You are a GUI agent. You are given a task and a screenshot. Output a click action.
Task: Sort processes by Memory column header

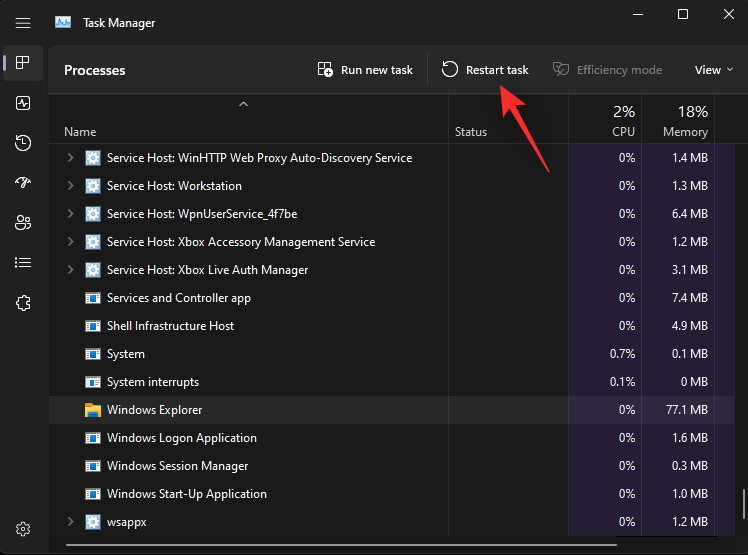(x=685, y=132)
